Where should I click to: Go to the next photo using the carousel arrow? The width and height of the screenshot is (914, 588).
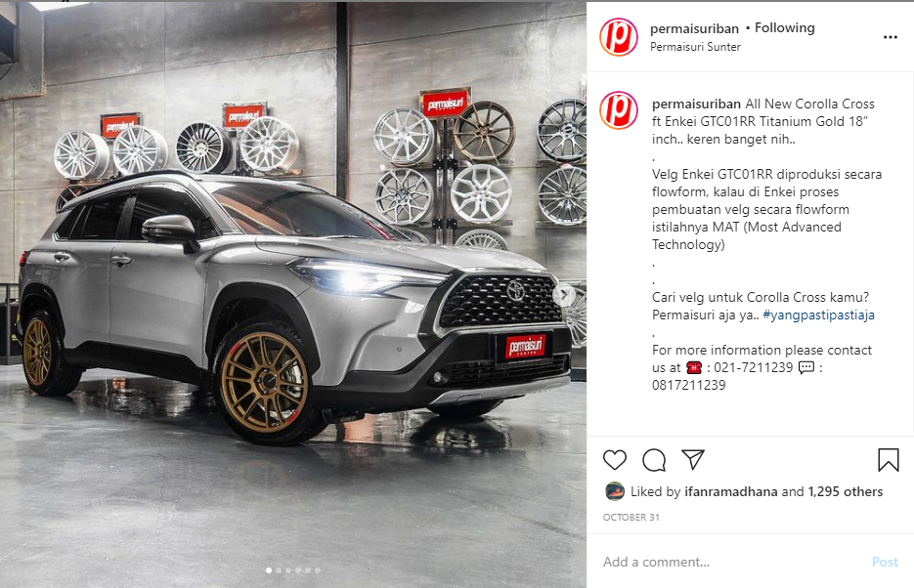(564, 295)
